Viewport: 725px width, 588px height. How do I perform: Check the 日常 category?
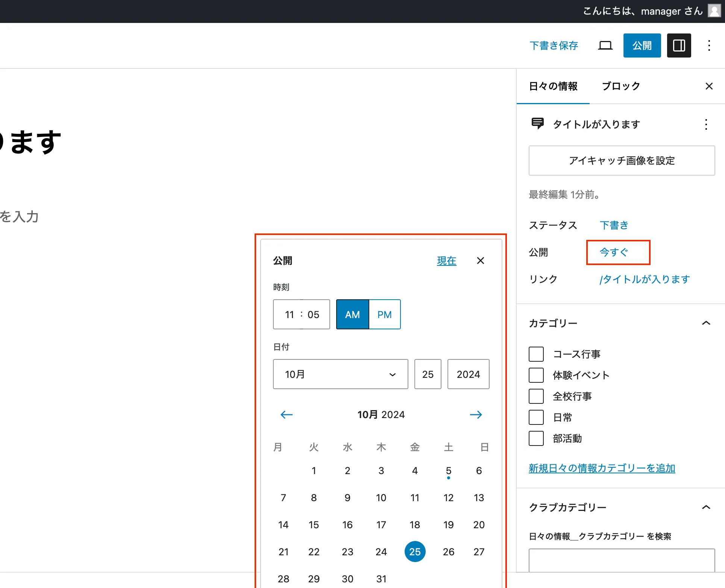click(536, 417)
